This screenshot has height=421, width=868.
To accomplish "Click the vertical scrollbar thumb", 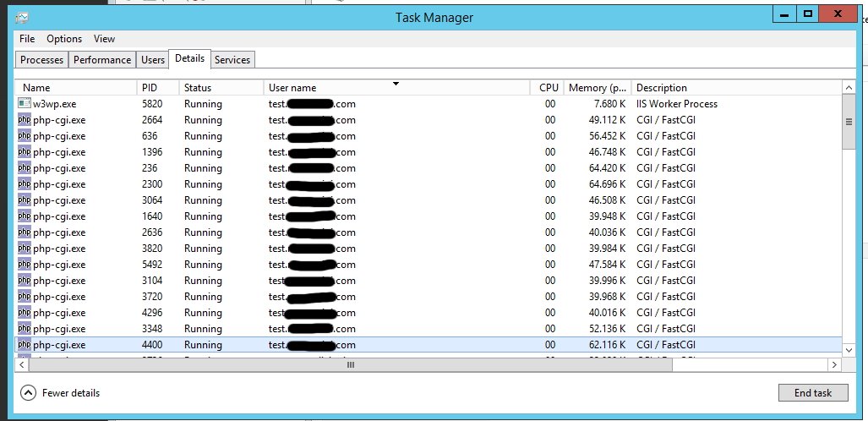I will coord(849,122).
